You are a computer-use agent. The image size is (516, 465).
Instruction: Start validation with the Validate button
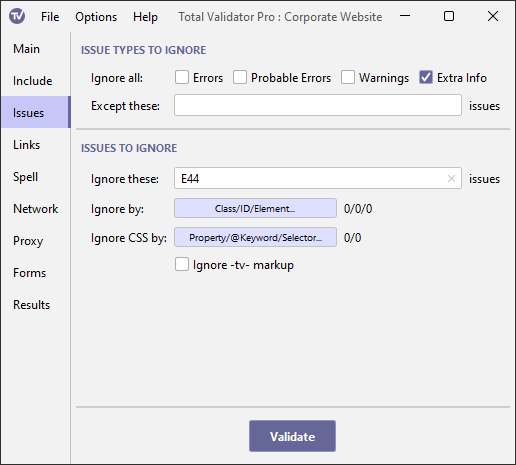tap(292, 436)
